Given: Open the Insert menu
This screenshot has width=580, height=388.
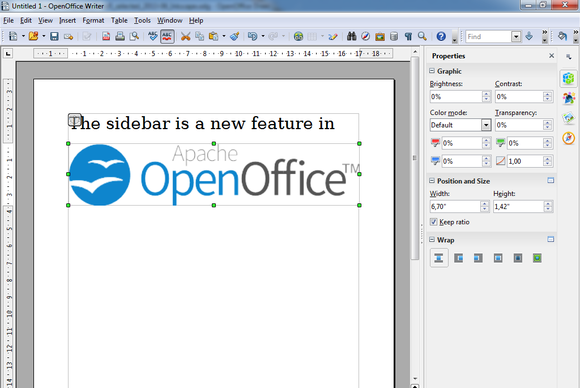Looking at the screenshot, I should (x=67, y=20).
